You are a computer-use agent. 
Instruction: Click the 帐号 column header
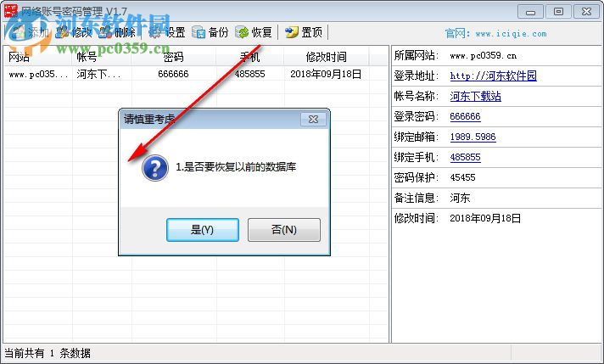pyautogui.click(x=102, y=57)
